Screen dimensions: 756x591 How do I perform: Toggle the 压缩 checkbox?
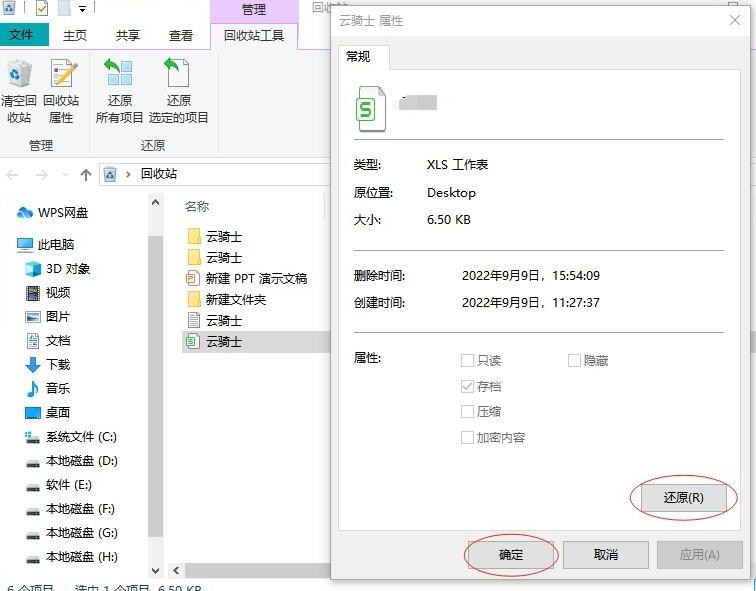[467, 412]
